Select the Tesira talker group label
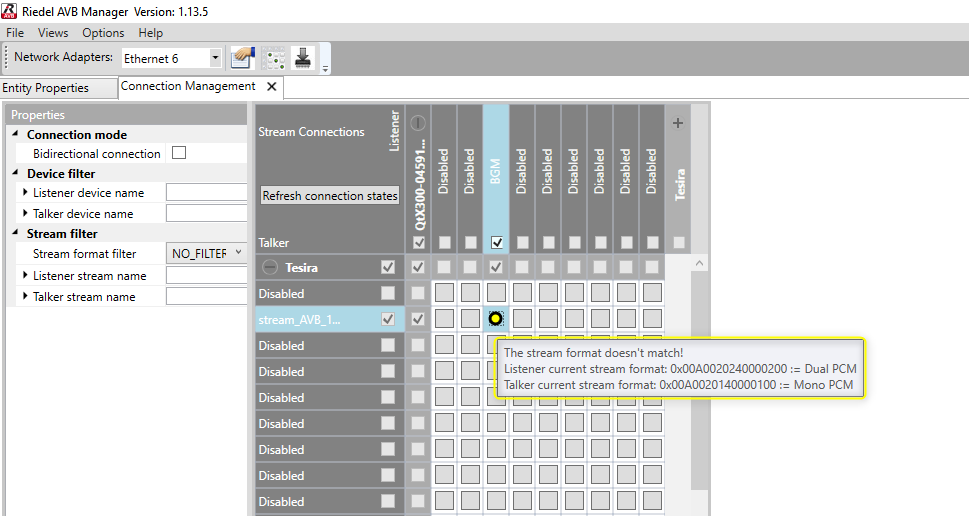 tap(302, 268)
